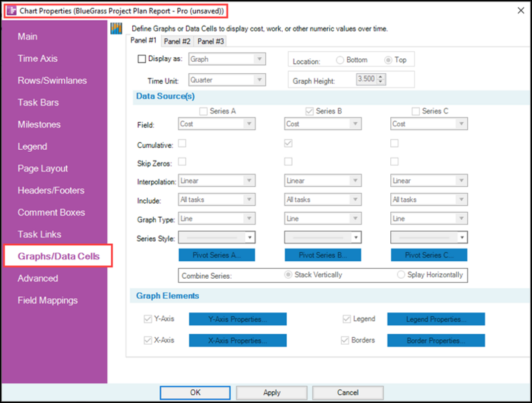The width and height of the screenshot is (532, 403).
Task: Switch to Panel #1 tab
Action: (144, 40)
